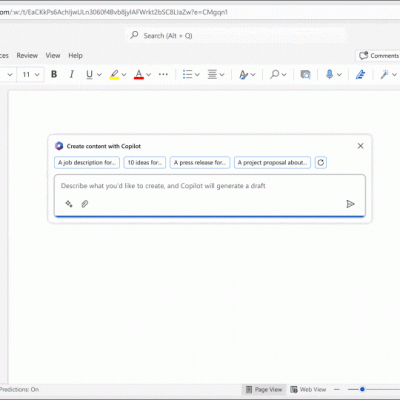This screenshot has width=400, height=400.
Task: Open Styles formatting tool
Action: (x=243, y=74)
